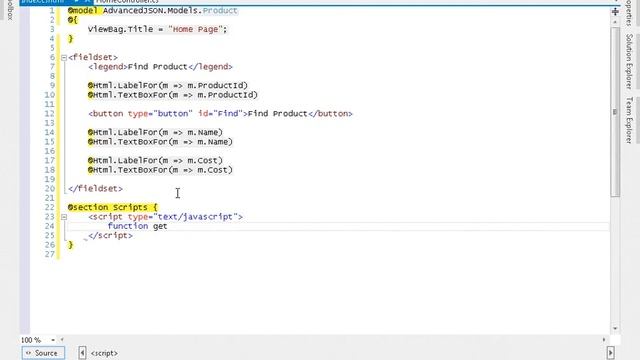Click the '@model' directive on line 1
Viewport: 640px width, 360px height.
point(83,10)
